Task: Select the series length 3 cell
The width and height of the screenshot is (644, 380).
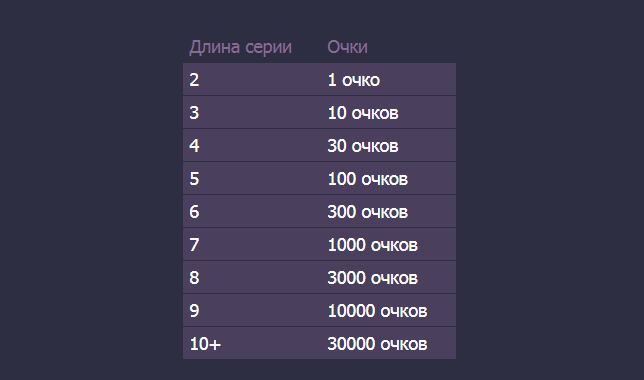Action: click(252, 113)
